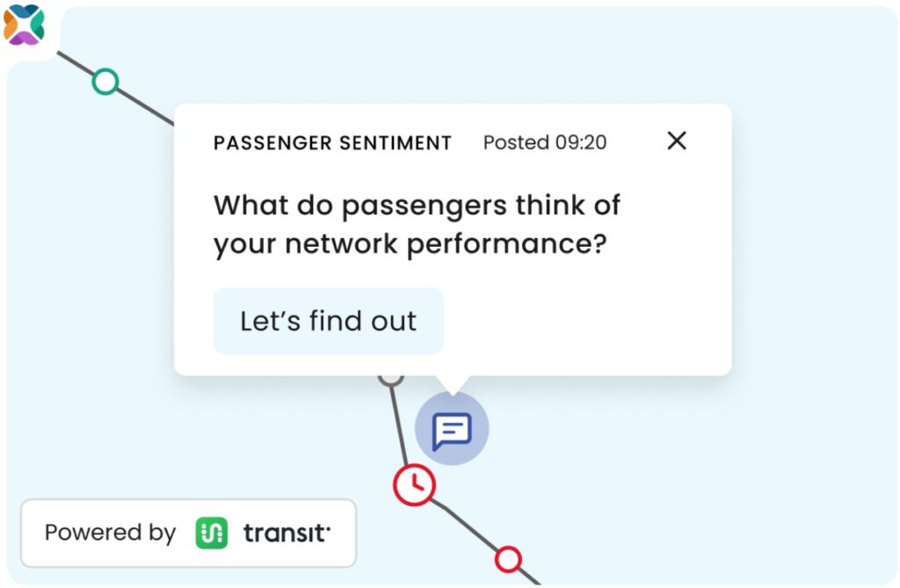Select the teal circle stop marker

click(105, 82)
